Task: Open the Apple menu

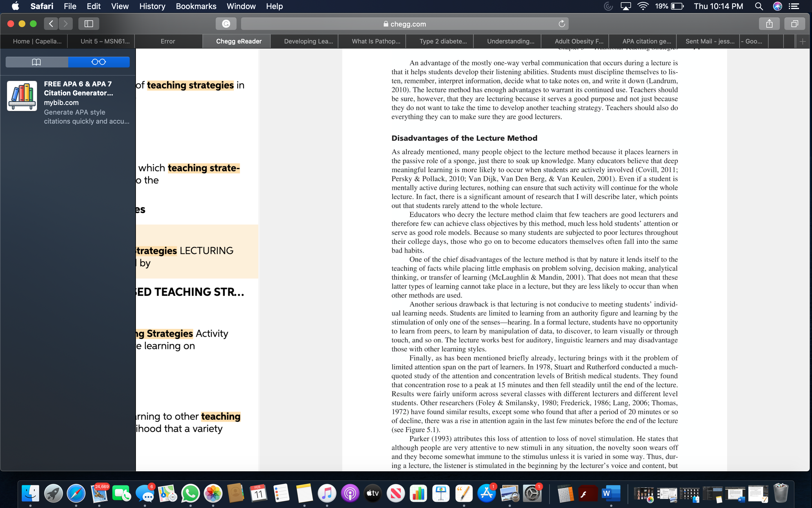Action: coord(15,6)
